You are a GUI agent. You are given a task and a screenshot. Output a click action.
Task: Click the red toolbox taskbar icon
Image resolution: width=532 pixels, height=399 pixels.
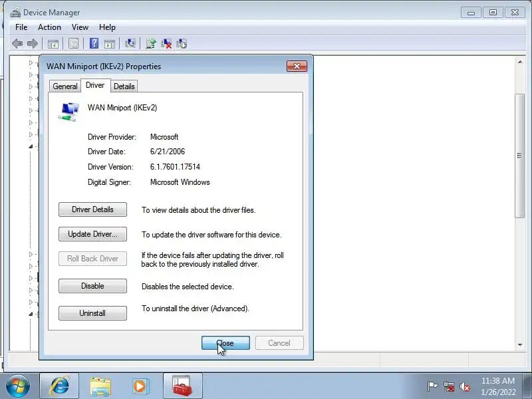[182, 386]
